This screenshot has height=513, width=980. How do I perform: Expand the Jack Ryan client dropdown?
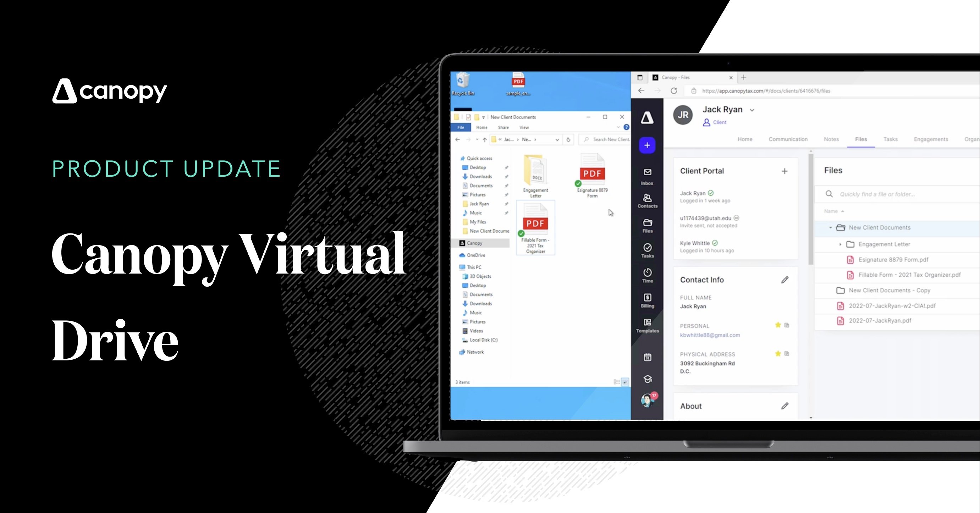[754, 110]
